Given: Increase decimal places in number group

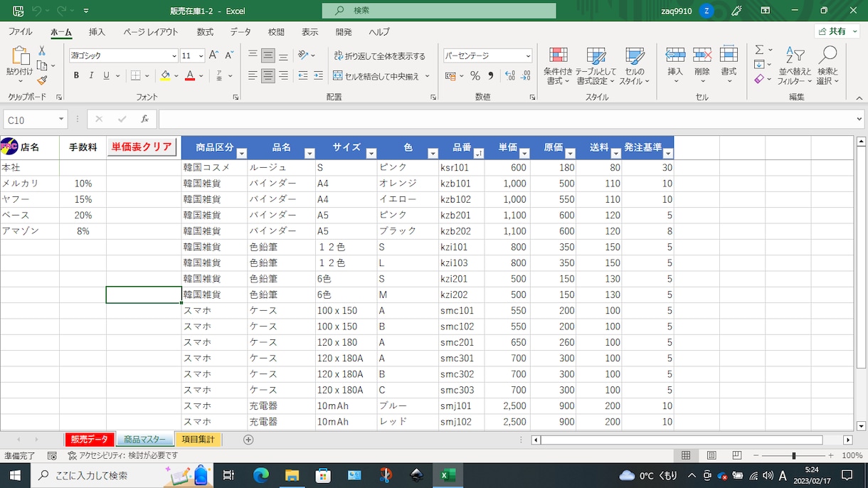Looking at the screenshot, I should 509,76.
